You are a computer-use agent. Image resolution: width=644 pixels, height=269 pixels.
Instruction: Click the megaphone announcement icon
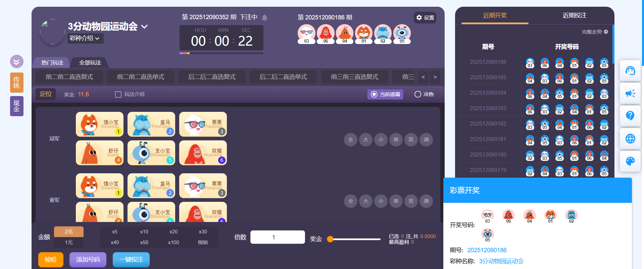click(630, 93)
